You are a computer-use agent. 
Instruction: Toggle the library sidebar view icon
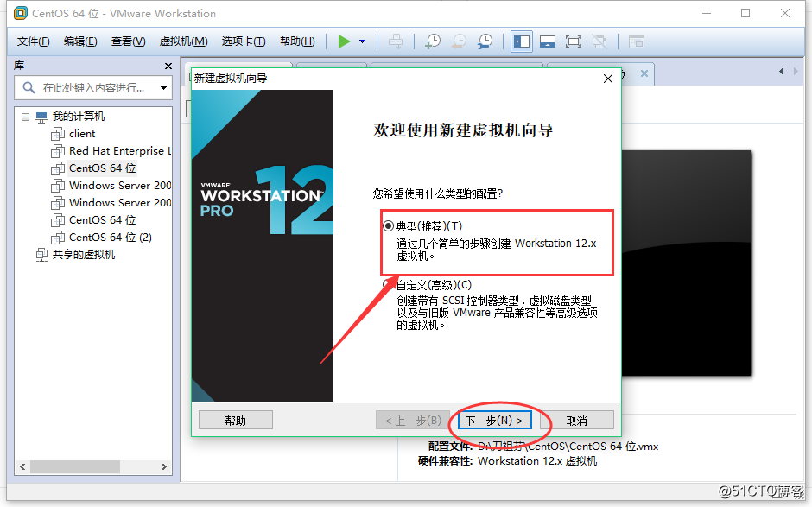click(522, 41)
